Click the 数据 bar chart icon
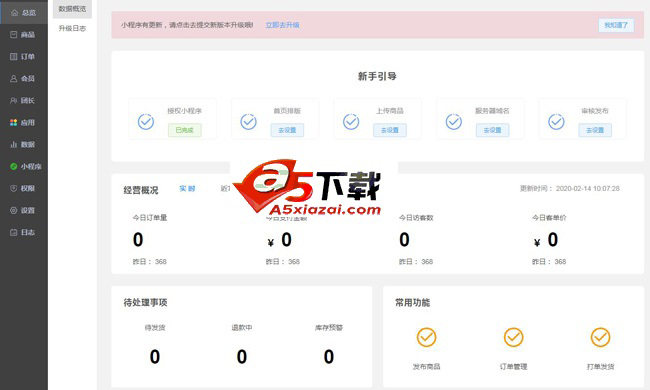 click(14, 145)
